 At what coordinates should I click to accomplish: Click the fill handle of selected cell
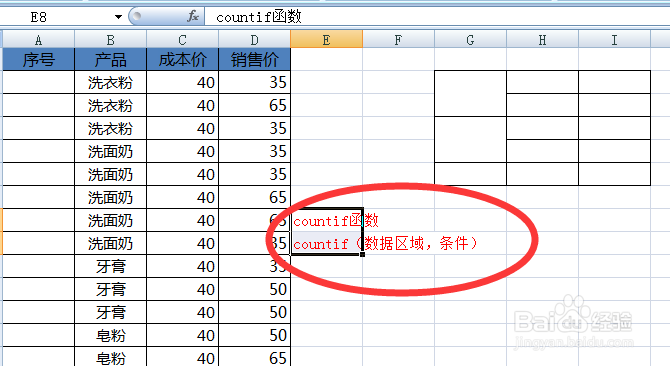(362, 255)
